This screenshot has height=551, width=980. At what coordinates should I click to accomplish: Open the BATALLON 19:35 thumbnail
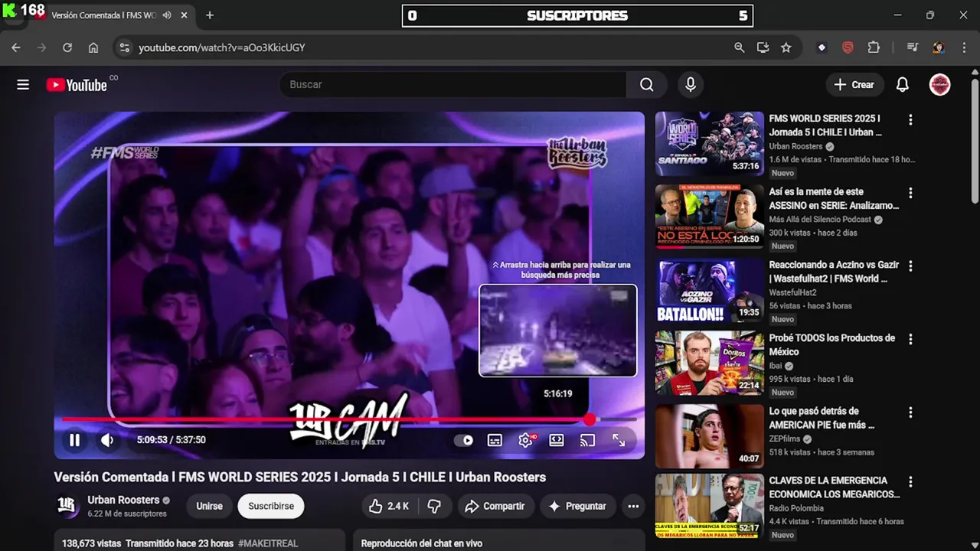click(x=710, y=290)
